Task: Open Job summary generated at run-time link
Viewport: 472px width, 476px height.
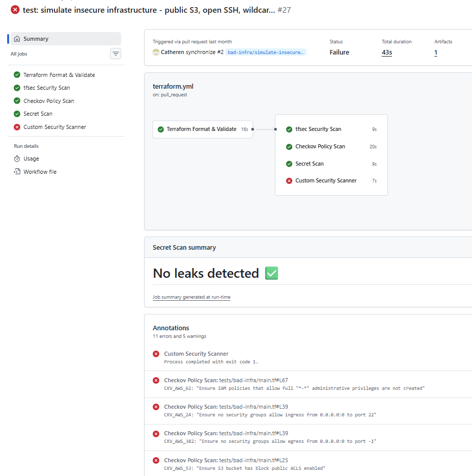Action: 191,297
